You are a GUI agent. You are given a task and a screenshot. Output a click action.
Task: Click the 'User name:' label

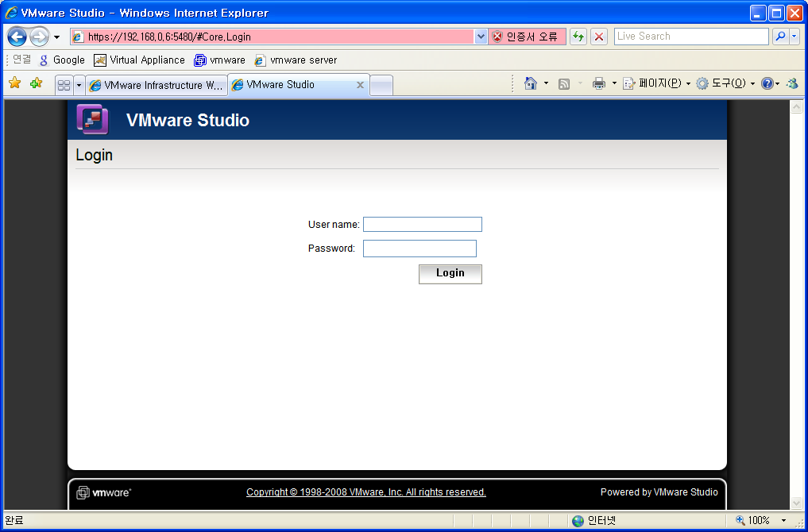[334, 225]
